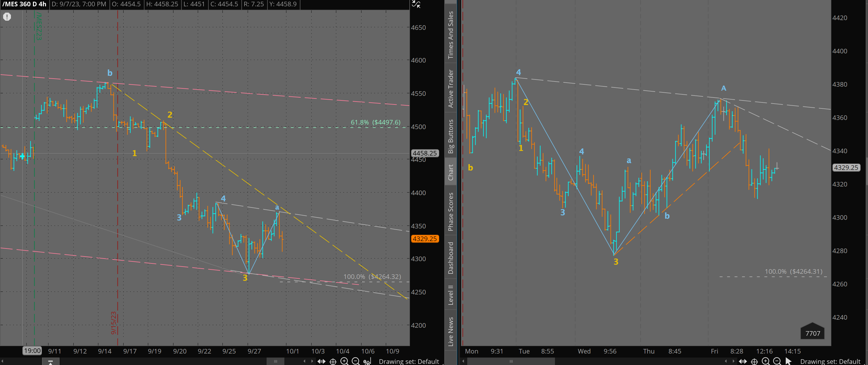Click the blue wave b label on left chart
The image size is (868, 365).
pyautogui.click(x=110, y=73)
